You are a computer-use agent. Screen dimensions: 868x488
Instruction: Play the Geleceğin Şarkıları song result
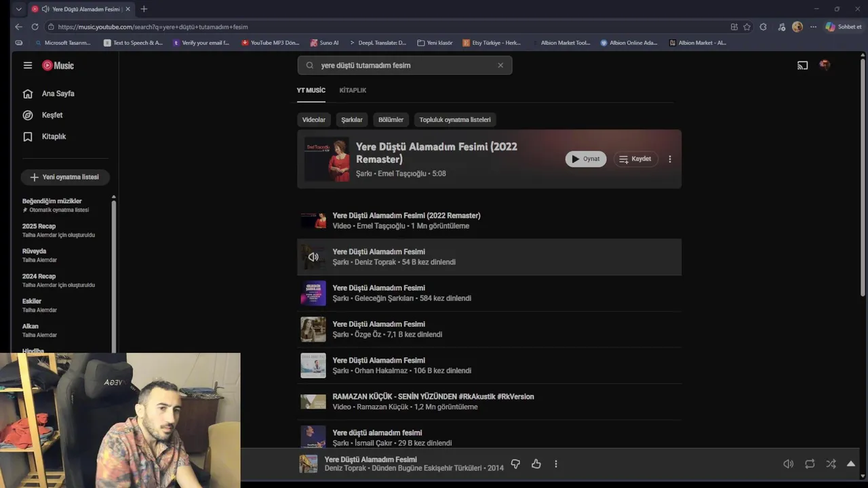489,293
